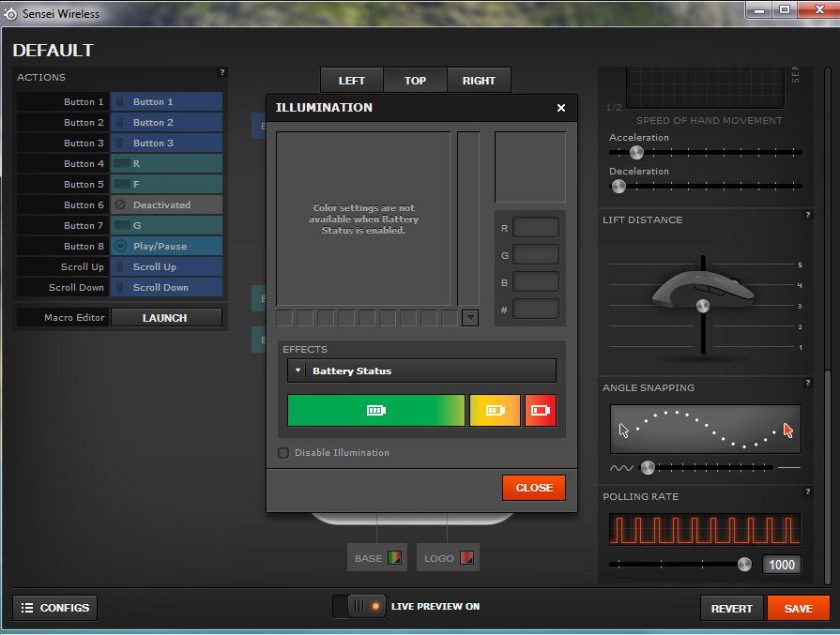Toggle the Live Preview switch

[359, 607]
